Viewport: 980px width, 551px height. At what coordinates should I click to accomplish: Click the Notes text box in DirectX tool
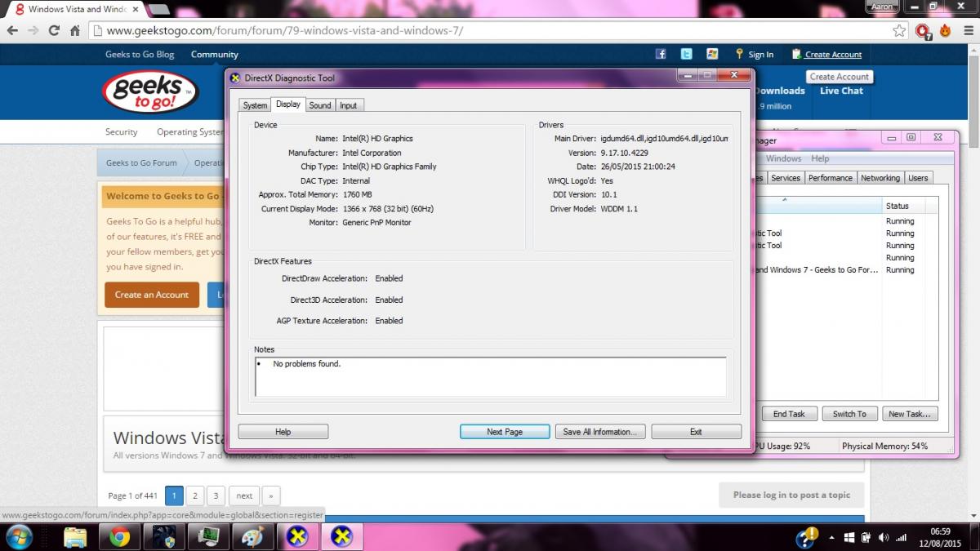pyautogui.click(x=490, y=377)
